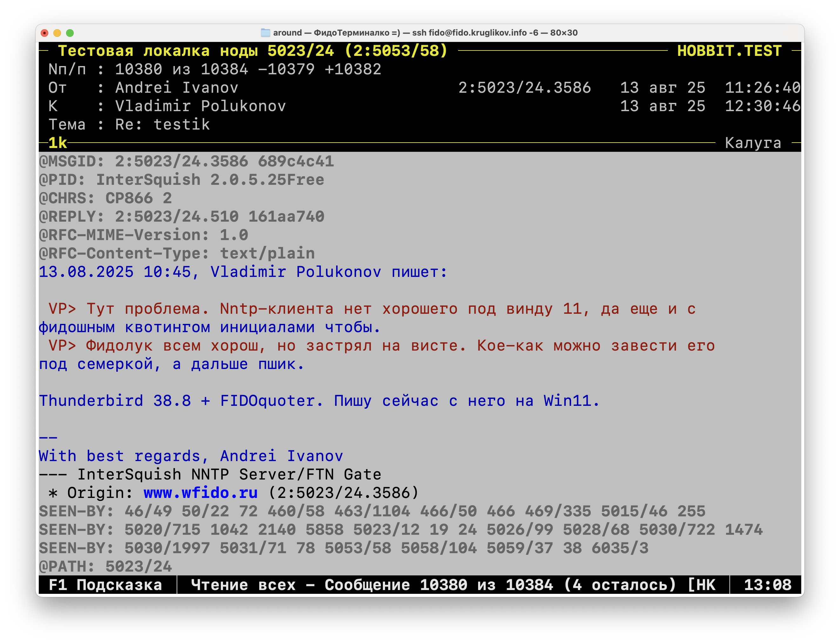Click the F1 Подсказка help item

point(105,585)
